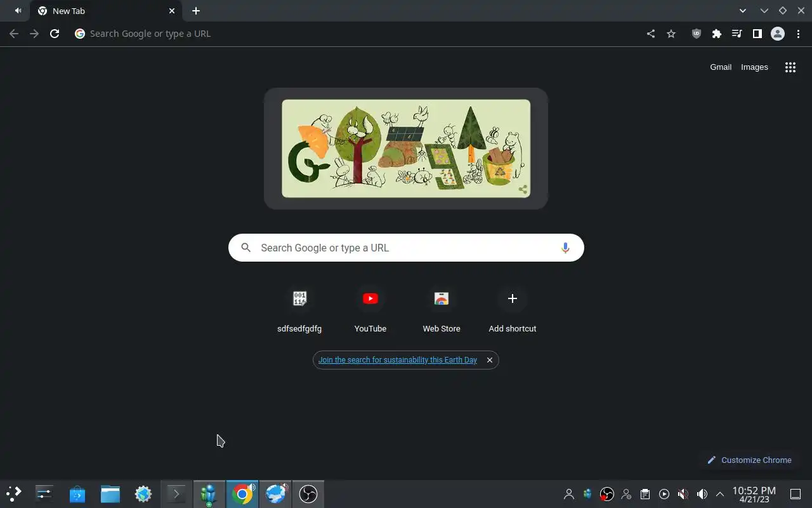Select the New Tab tab

coord(107,11)
